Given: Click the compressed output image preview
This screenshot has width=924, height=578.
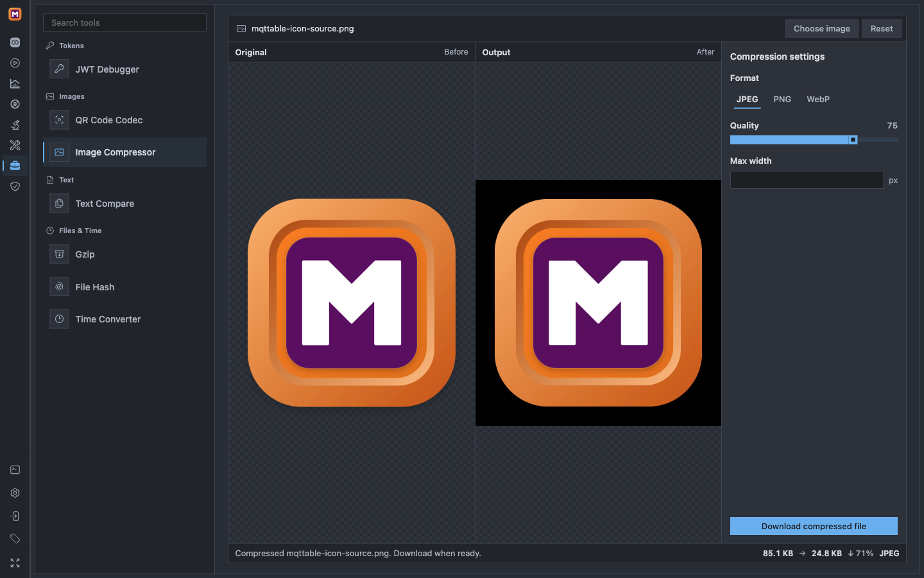Looking at the screenshot, I should pos(598,302).
